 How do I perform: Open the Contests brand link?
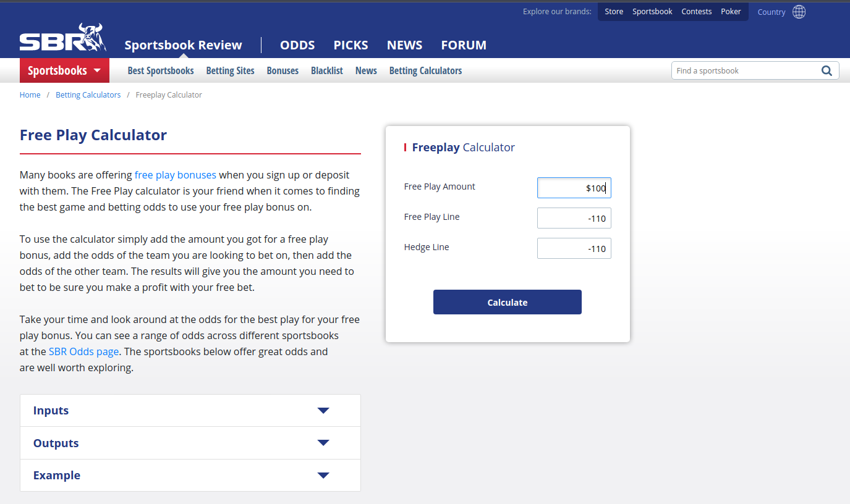[x=697, y=12]
